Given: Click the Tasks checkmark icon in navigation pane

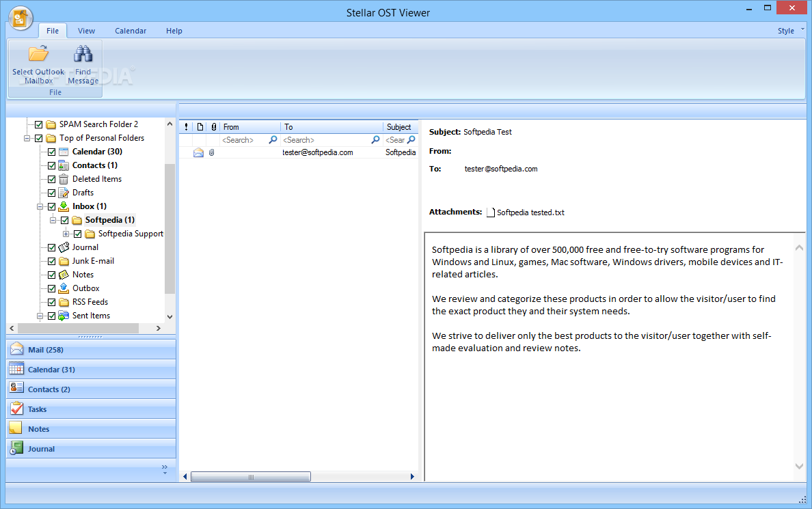Looking at the screenshot, I should coord(16,408).
